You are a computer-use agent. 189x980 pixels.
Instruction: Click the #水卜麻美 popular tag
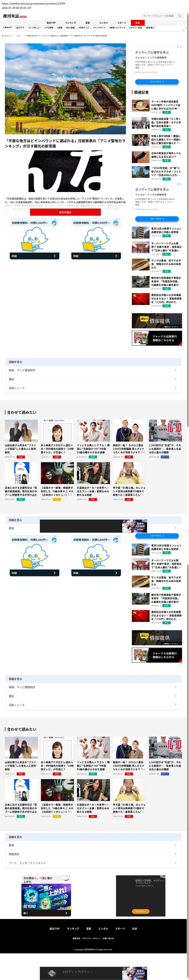coord(71,28)
